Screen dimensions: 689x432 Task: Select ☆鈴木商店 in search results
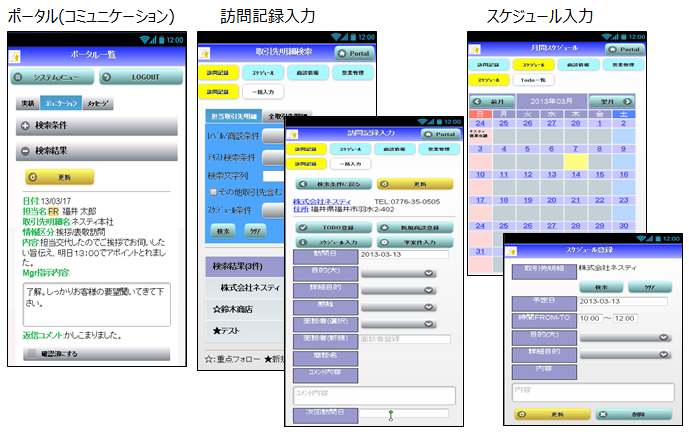[245, 309]
